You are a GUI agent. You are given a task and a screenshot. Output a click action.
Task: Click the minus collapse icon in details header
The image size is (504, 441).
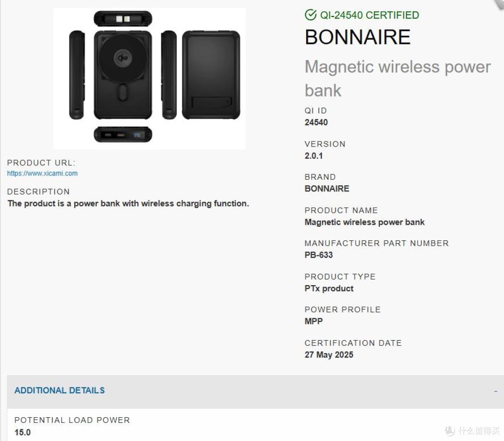point(495,391)
